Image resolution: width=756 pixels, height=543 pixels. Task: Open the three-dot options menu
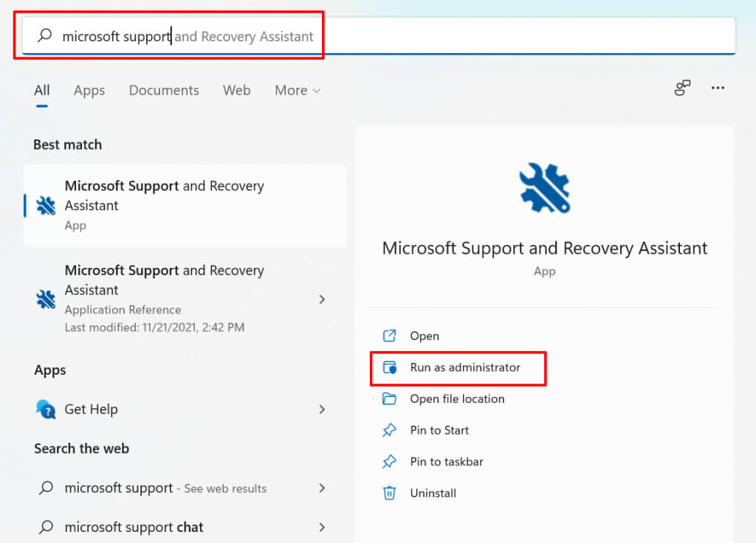pos(718,89)
